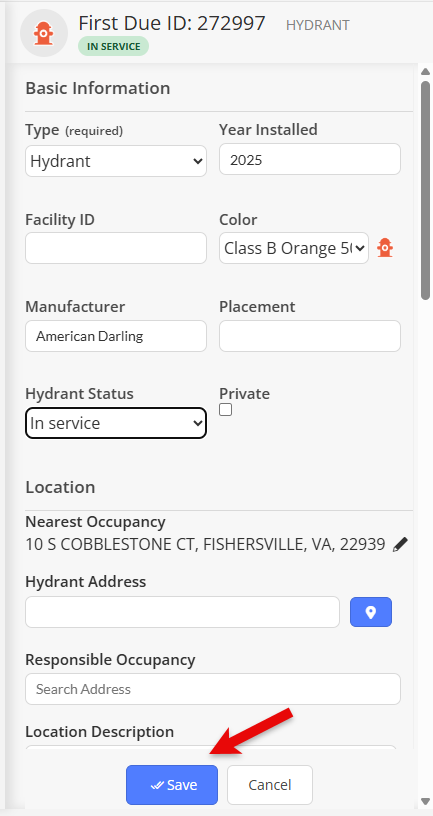Click the Placement input box
Image resolution: width=433 pixels, height=816 pixels.
[x=310, y=336]
